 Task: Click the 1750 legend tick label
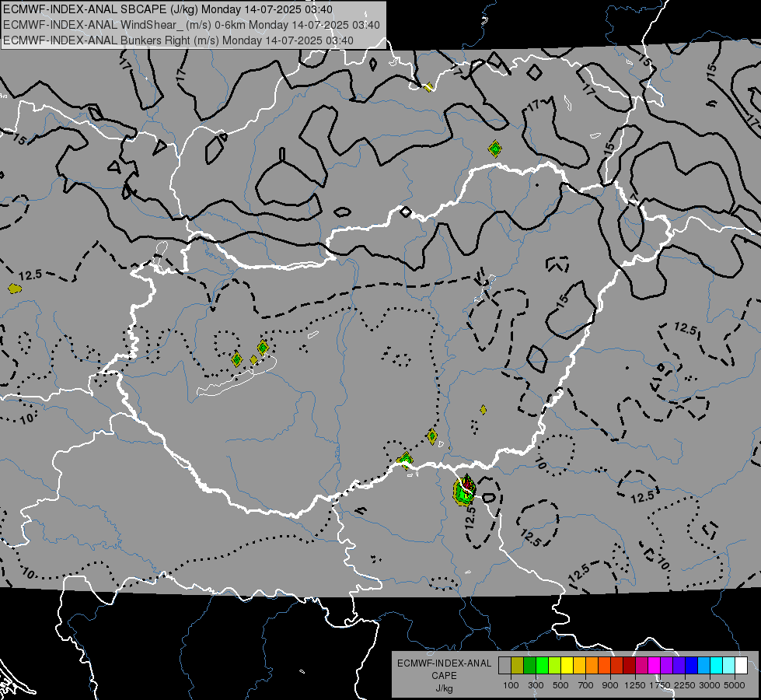[660, 685]
